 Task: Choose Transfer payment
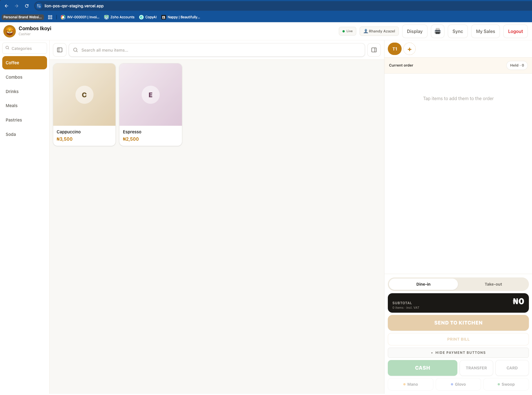[x=476, y=368]
